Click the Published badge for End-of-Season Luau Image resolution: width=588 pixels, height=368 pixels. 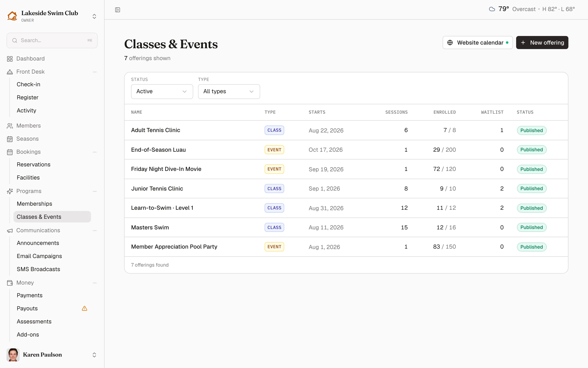(532, 150)
